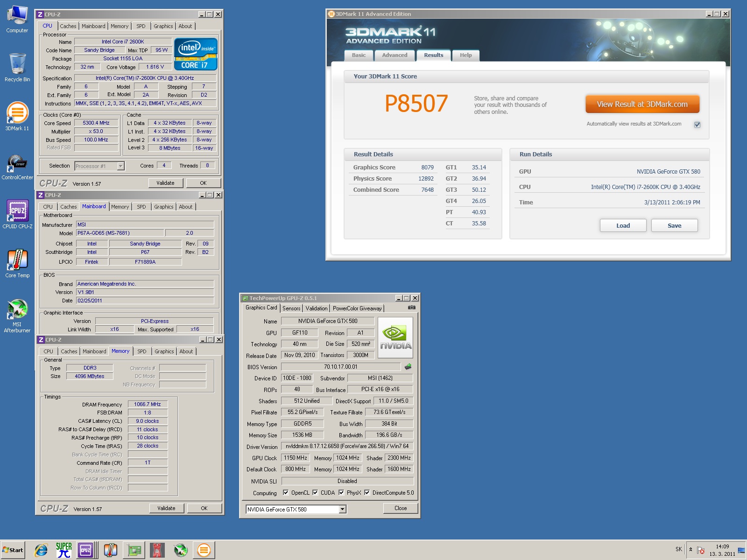This screenshot has width=747, height=560.
Task: Open Super PI from the taskbar
Action: [x=63, y=550]
